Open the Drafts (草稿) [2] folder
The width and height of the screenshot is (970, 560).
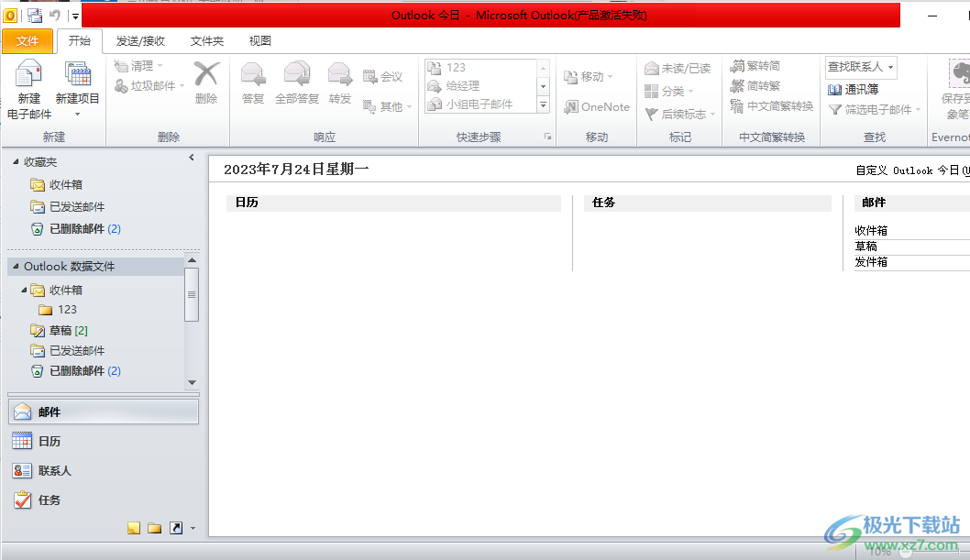point(60,331)
